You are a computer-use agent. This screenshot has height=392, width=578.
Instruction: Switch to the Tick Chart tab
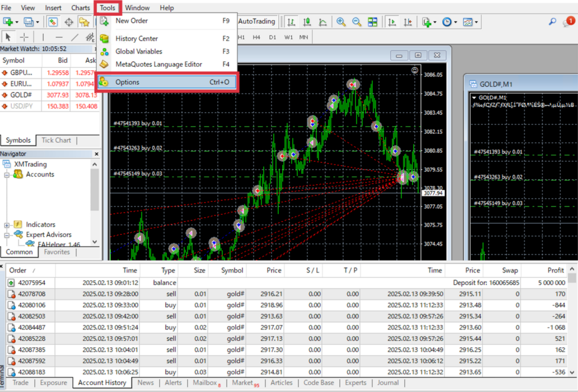click(56, 140)
